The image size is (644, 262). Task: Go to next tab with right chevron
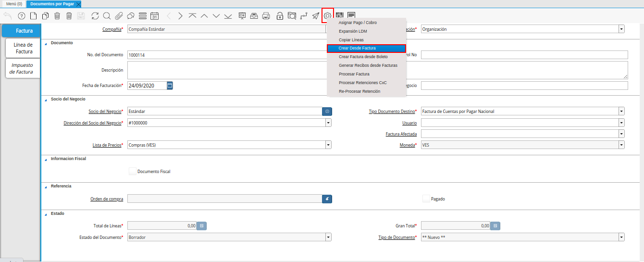tap(180, 16)
